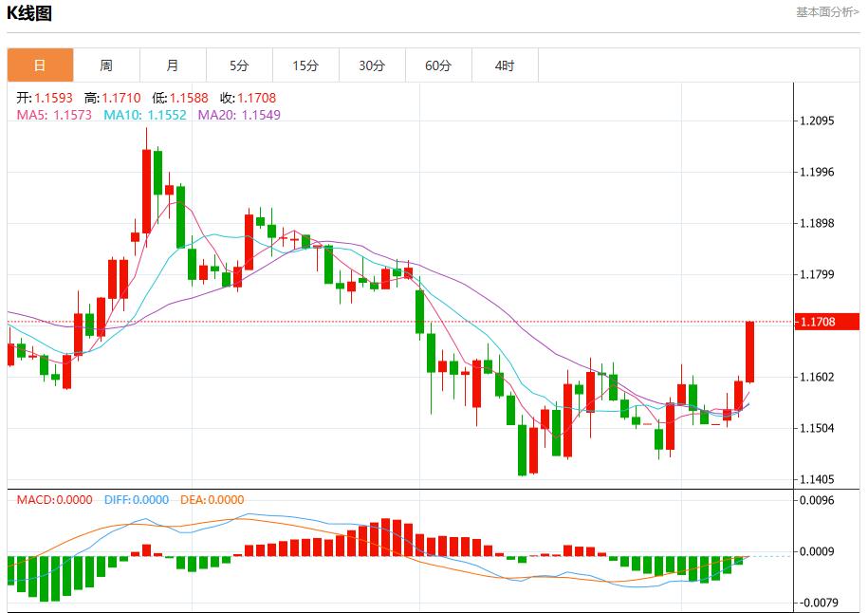Click the MA5 indicator label
The height and width of the screenshot is (613, 868).
pos(54,115)
